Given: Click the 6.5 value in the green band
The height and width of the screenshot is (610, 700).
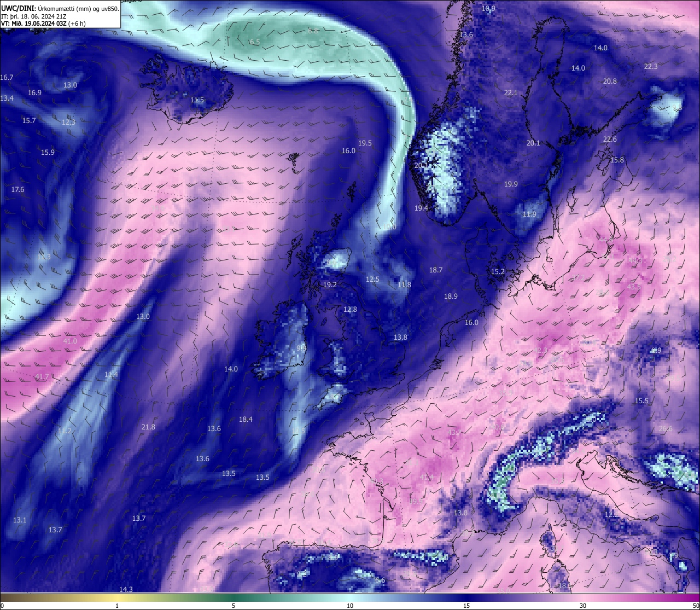Looking at the screenshot, I should coord(255,42).
